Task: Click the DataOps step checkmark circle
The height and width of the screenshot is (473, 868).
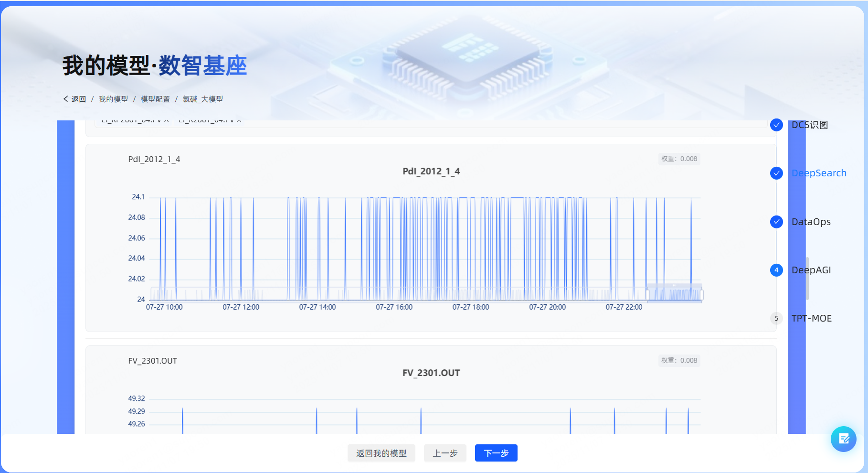Action: click(x=776, y=222)
